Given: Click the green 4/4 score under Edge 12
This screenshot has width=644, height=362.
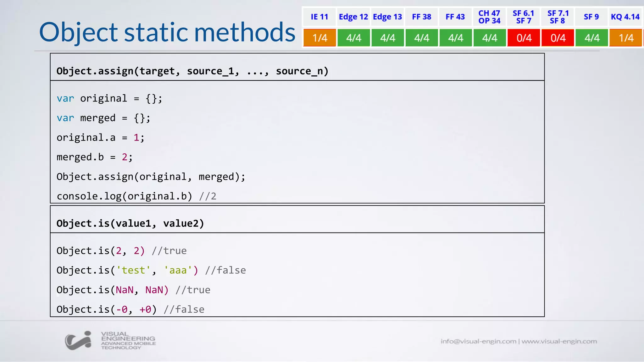Looking at the screenshot, I should point(353,38).
